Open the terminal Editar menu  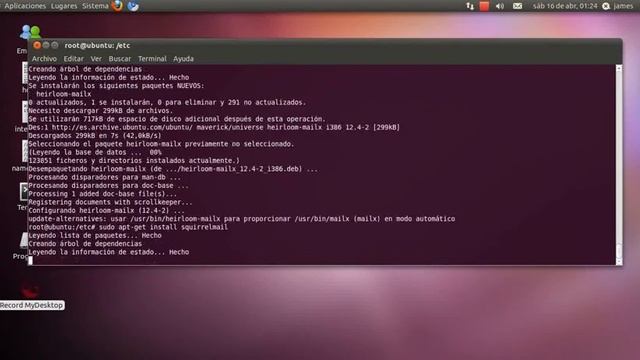(73, 59)
